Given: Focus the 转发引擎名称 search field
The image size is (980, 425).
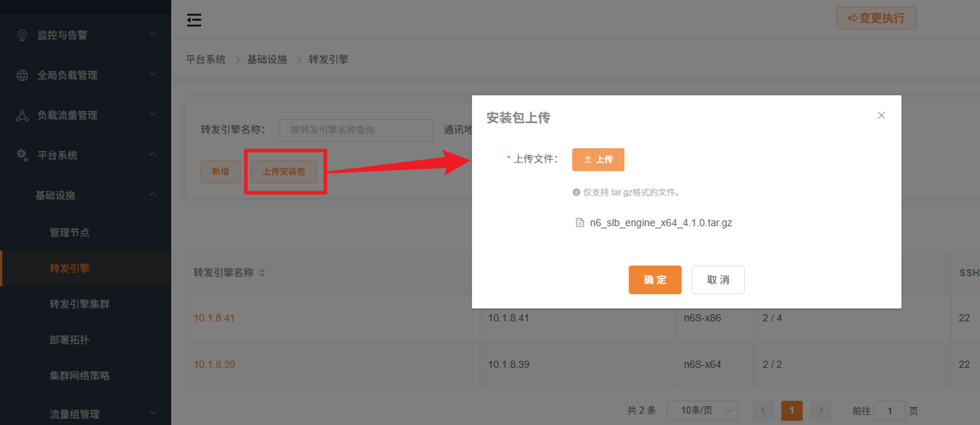Looking at the screenshot, I should (x=356, y=130).
